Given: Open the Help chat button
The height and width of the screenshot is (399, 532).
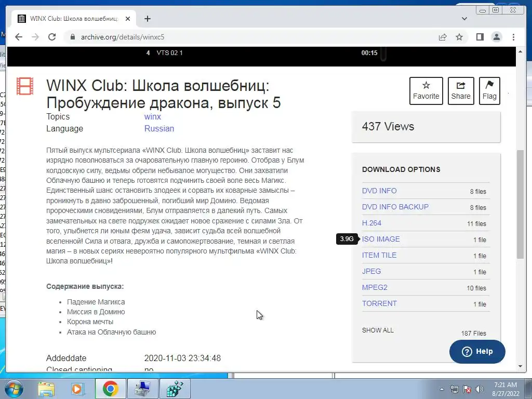Looking at the screenshot, I should coord(477,352).
